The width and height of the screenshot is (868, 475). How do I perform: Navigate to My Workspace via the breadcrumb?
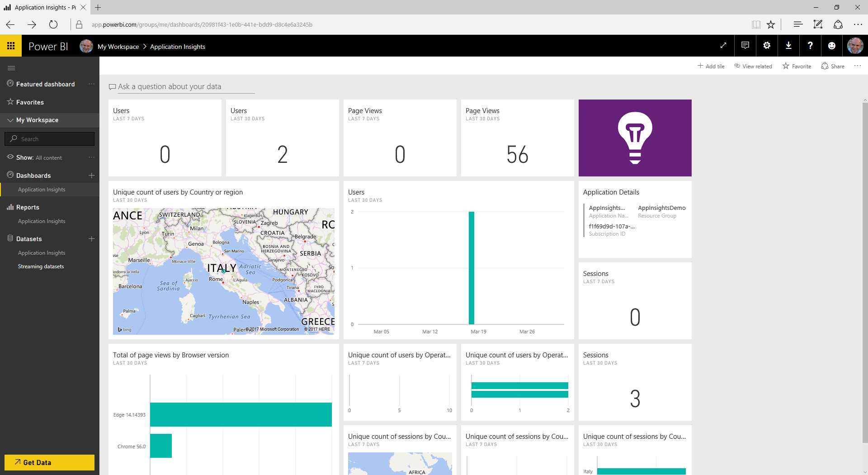point(118,46)
